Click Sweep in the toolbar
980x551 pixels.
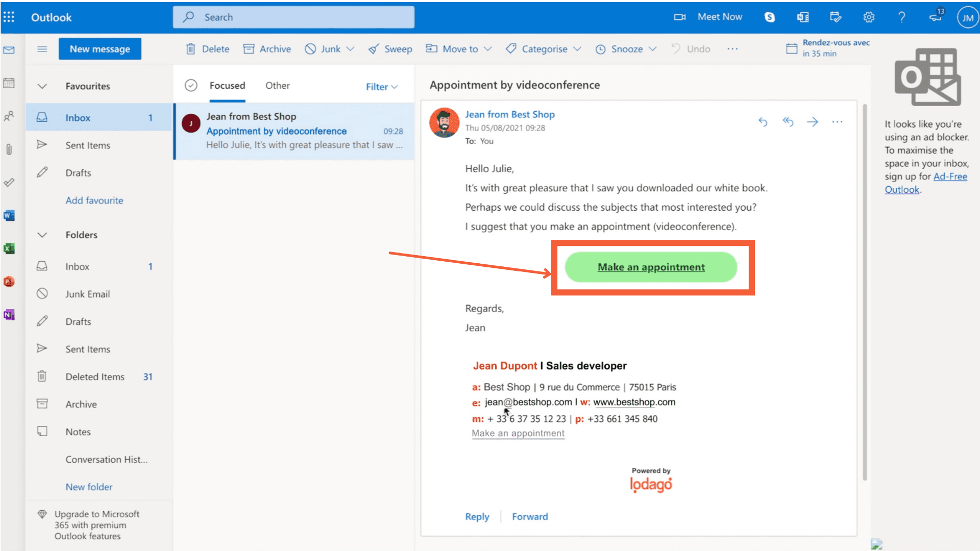390,49
